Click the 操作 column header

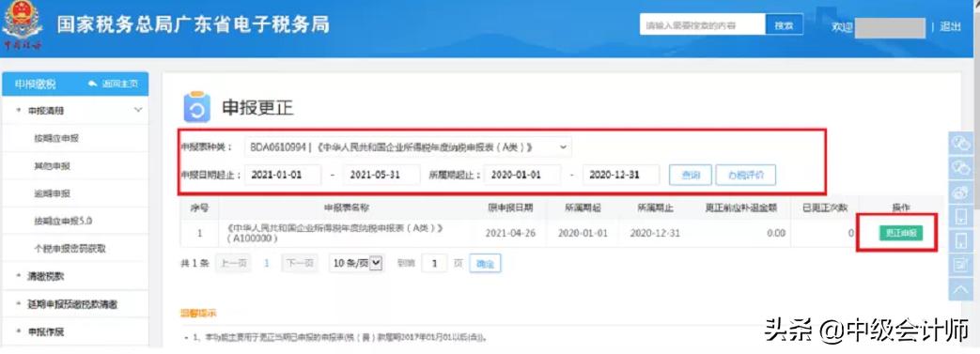coord(901,208)
